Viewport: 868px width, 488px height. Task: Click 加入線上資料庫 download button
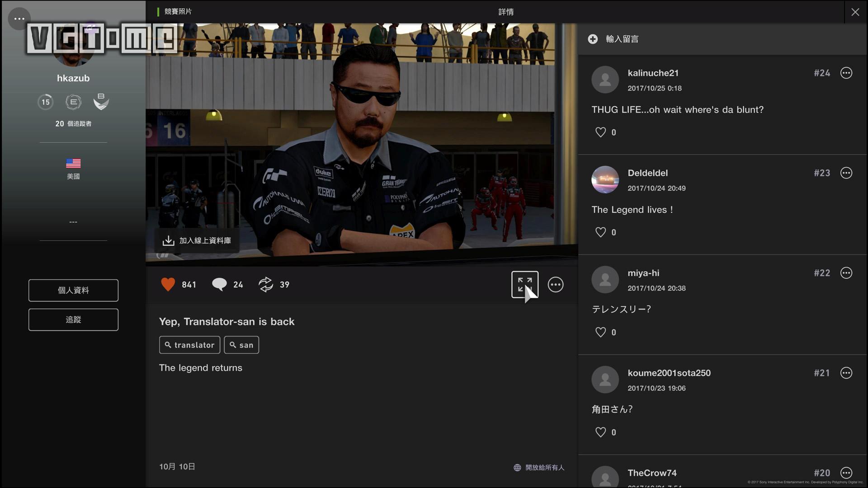coord(197,240)
